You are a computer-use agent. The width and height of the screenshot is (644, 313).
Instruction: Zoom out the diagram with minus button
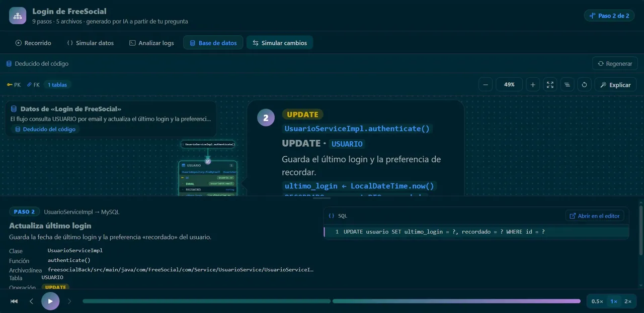[x=485, y=85]
